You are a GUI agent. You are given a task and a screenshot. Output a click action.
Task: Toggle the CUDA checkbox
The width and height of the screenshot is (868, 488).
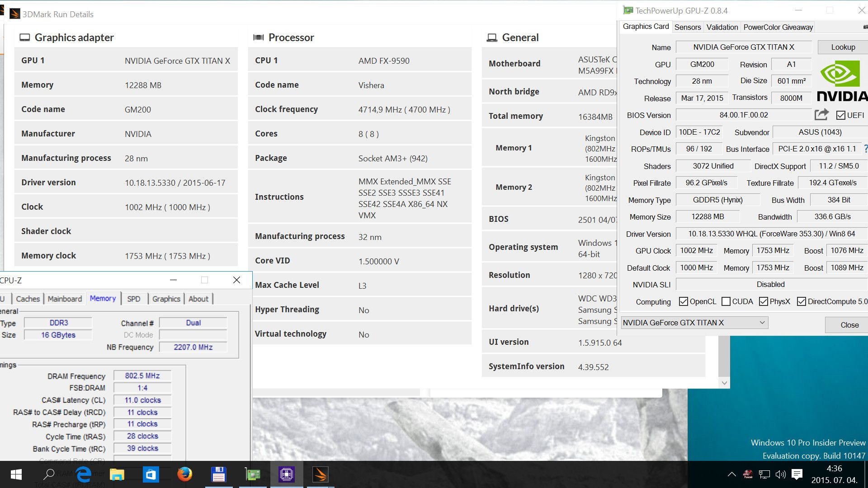pyautogui.click(x=726, y=301)
